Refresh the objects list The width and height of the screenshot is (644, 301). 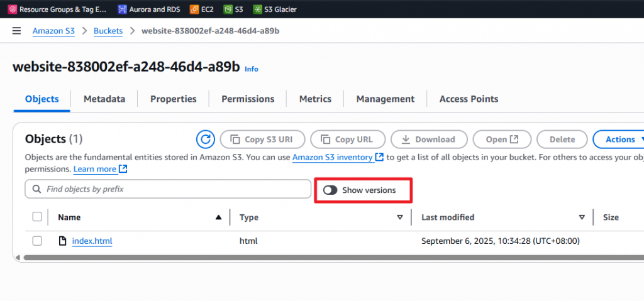click(206, 140)
